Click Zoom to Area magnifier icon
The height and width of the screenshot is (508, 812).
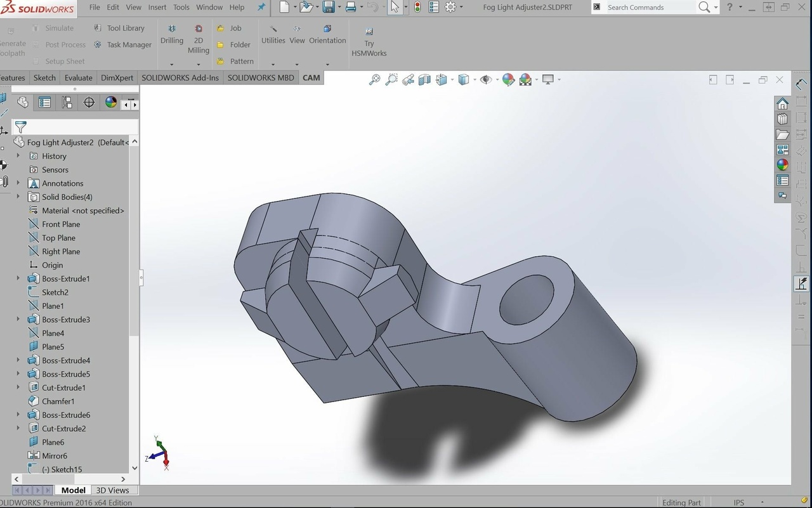(391, 79)
